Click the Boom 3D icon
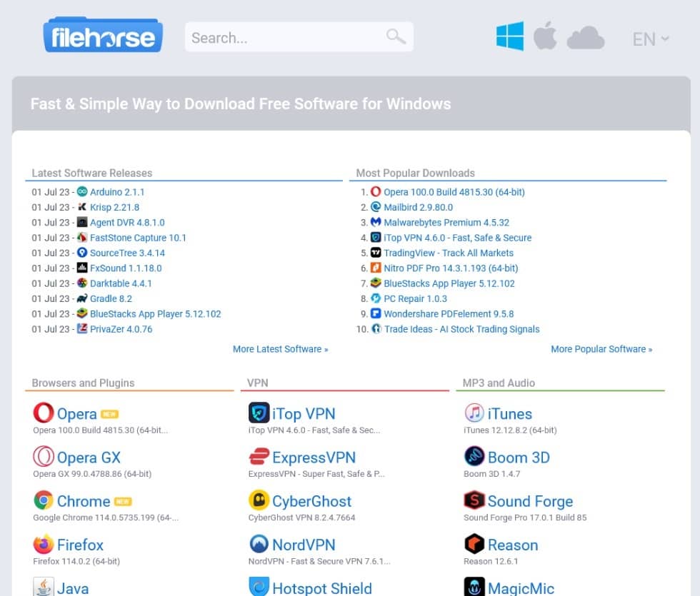This screenshot has width=700, height=596. pos(474,456)
